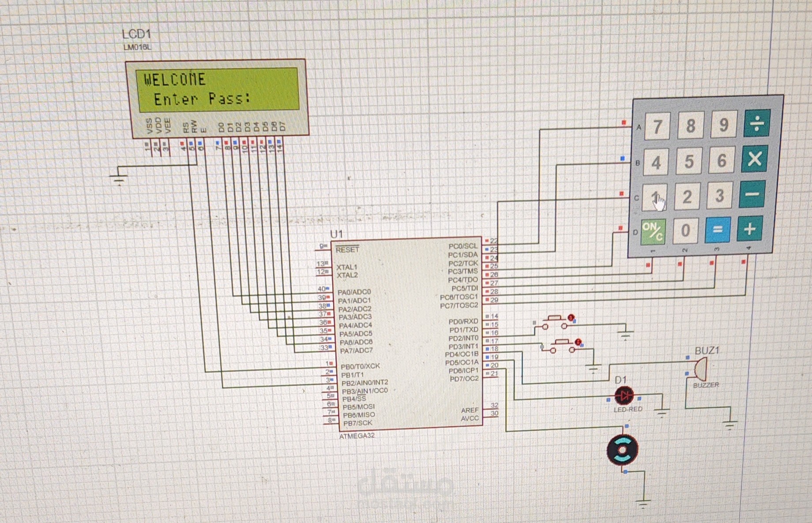812x523 pixels.
Task: Click the XTAL2 pin label
Action: pos(347,275)
